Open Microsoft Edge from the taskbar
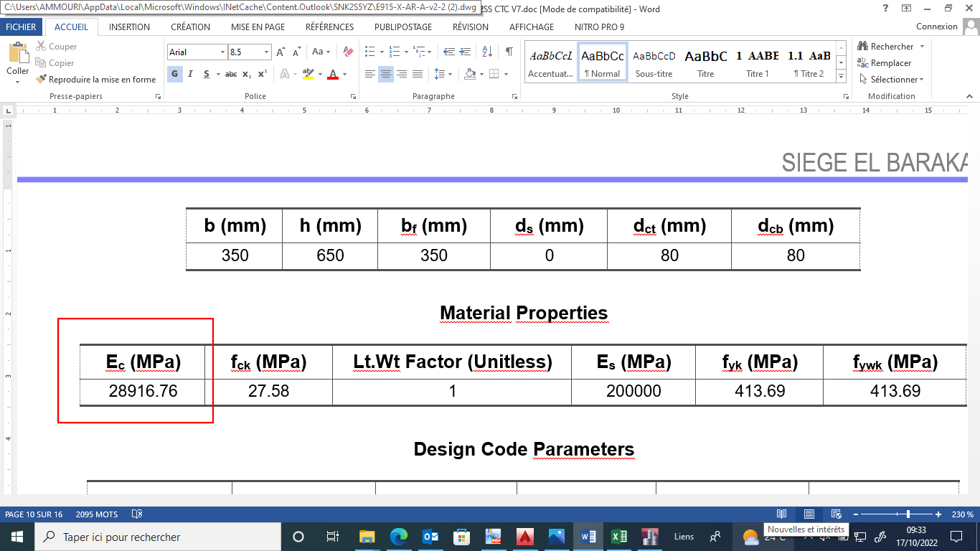This screenshot has height=551, width=980. point(399,537)
